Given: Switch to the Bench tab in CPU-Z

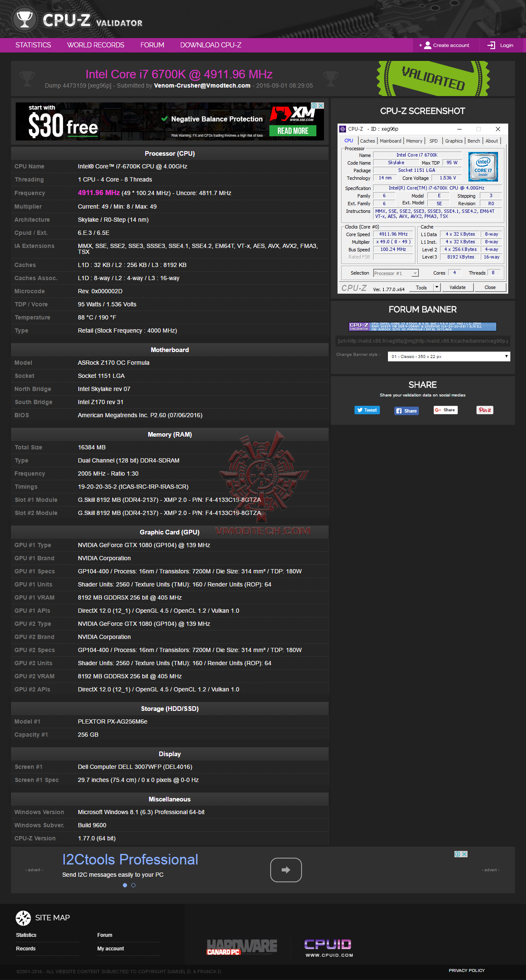Looking at the screenshot, I should 474,141.
